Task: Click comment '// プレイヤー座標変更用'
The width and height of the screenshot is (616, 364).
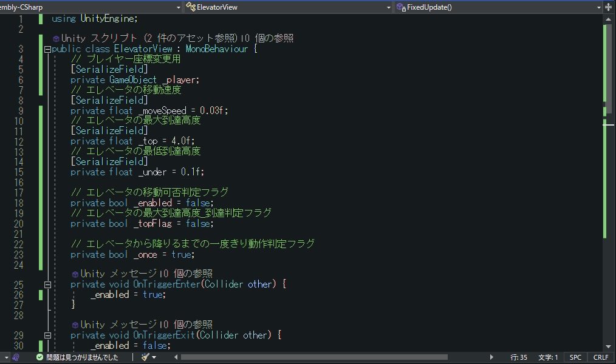Action: 126,59
